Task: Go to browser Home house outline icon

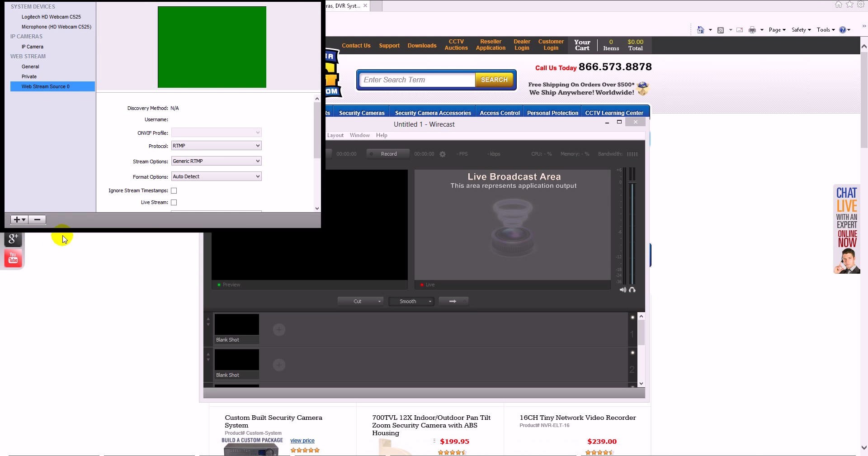Action: tap(839, 5)
